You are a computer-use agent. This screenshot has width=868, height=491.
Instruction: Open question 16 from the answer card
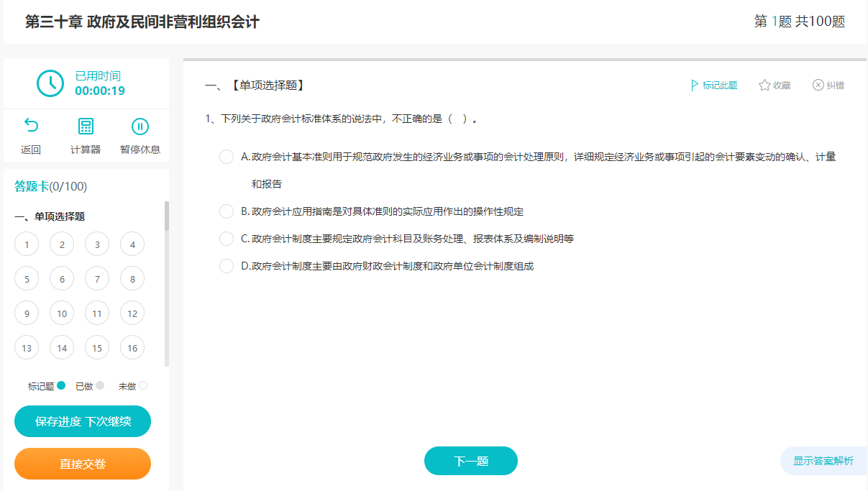click(x=132, y=347)
